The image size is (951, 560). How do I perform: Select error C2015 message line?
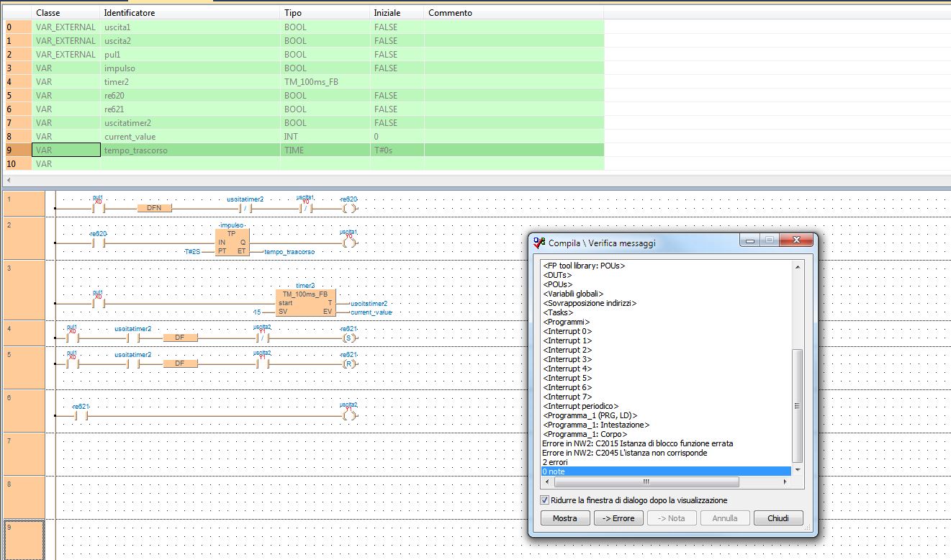637,443
